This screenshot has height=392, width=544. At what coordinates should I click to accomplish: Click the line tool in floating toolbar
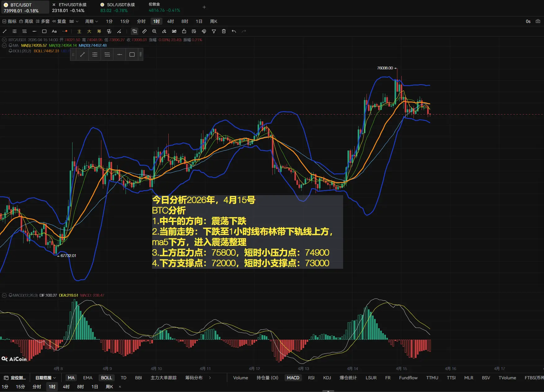pyautogui.click(x=82, y=54)
